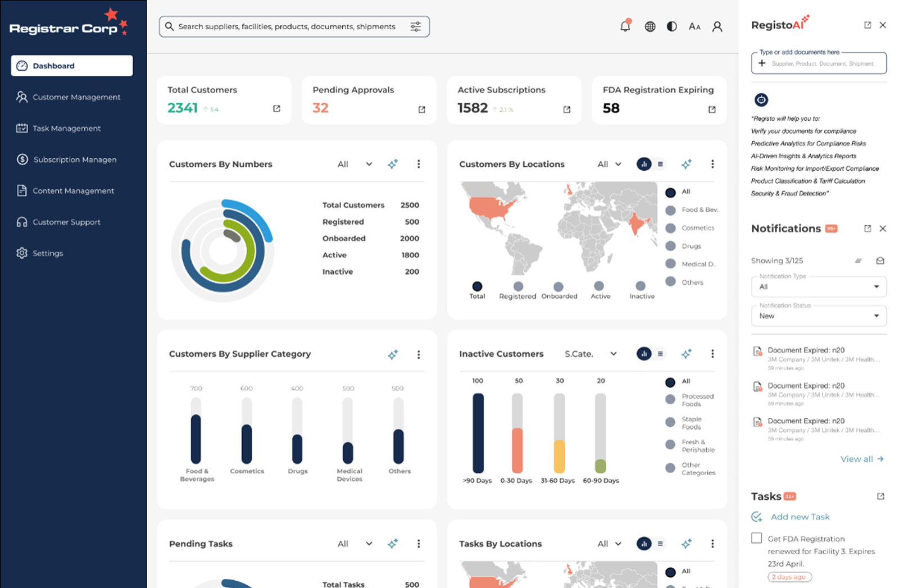Open Pending Approvals card external link icon

tap(421, 109)
